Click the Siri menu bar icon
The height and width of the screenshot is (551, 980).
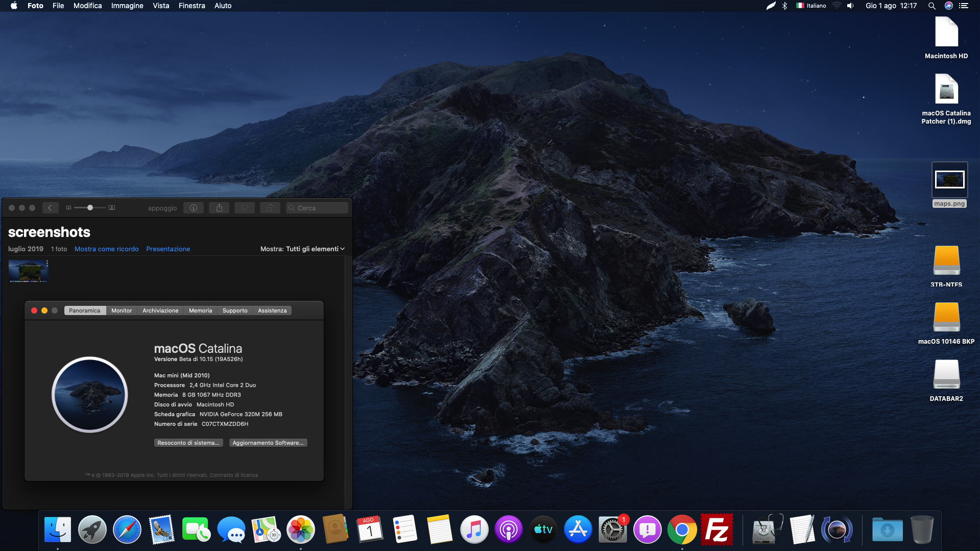(948, 6)
